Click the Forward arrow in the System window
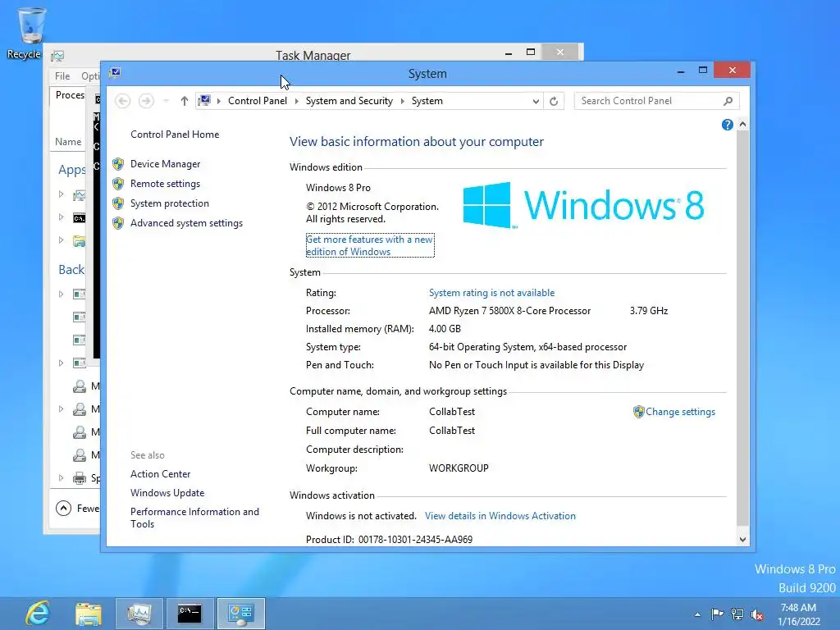The width and height of the screenshot is (840, 630). pyautogui.click(x=146, y=101)
